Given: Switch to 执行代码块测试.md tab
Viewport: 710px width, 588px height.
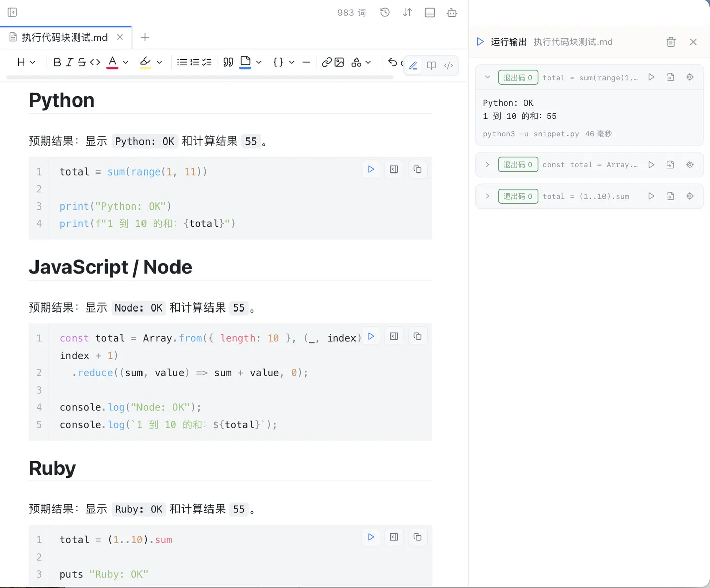Looking at the screenshot, I should coord(65,37).
